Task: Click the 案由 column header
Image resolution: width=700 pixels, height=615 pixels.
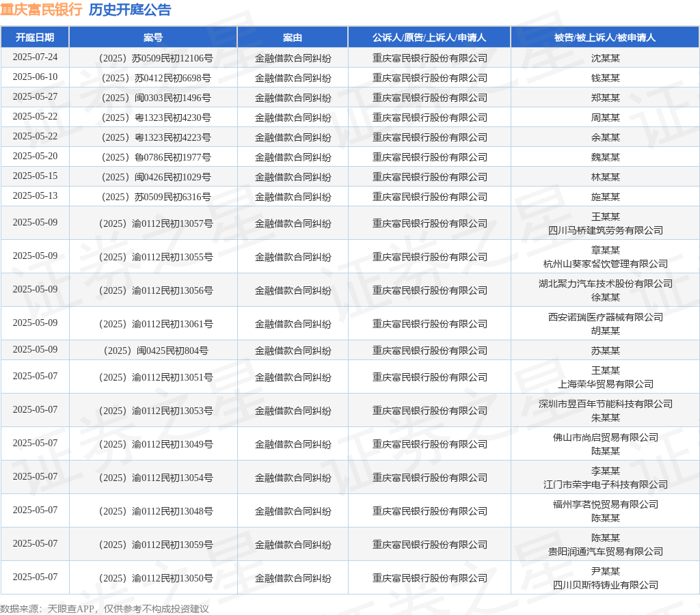Action: (x=293, y=38)
